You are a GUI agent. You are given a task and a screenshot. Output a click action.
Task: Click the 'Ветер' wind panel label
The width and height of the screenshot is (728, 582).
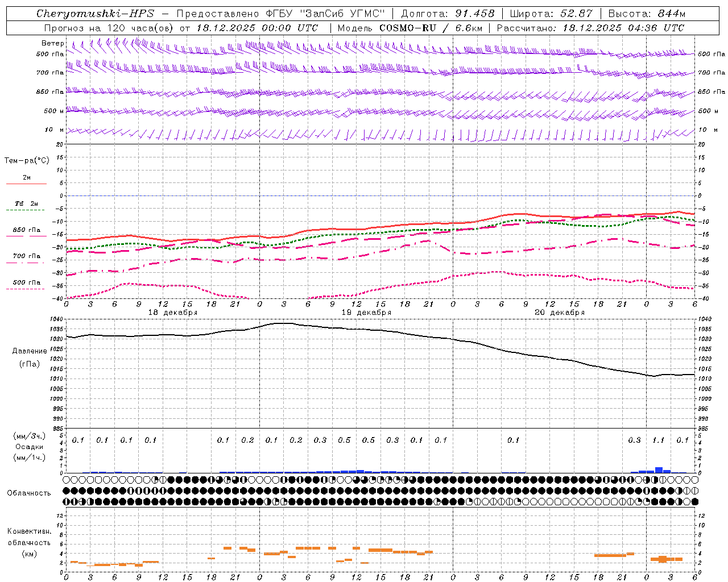53,43
